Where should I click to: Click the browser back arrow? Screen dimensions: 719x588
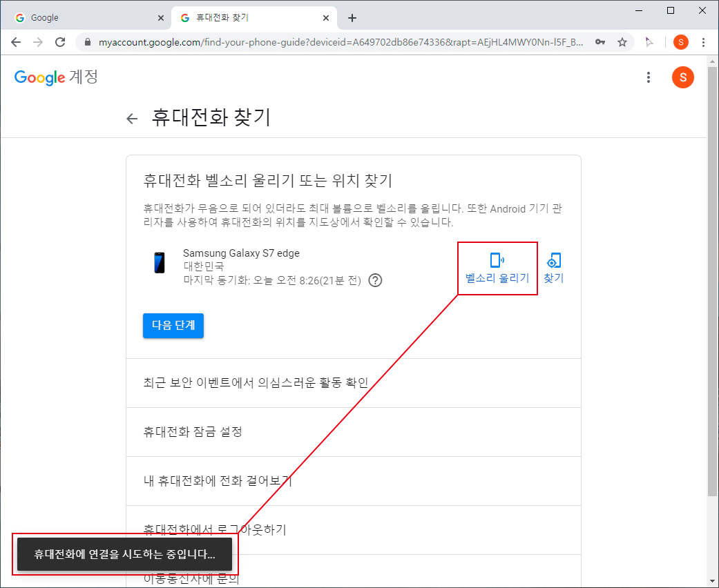[16, 42]
